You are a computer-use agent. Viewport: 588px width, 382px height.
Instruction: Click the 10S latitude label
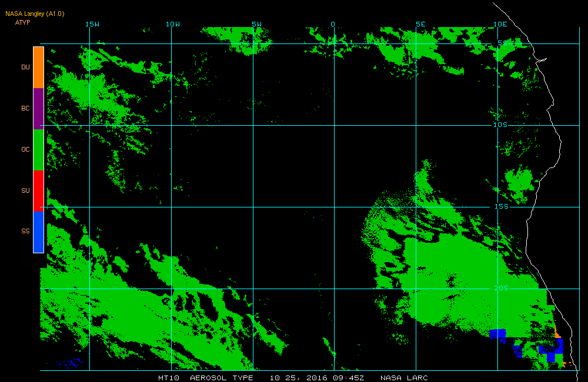500,125
